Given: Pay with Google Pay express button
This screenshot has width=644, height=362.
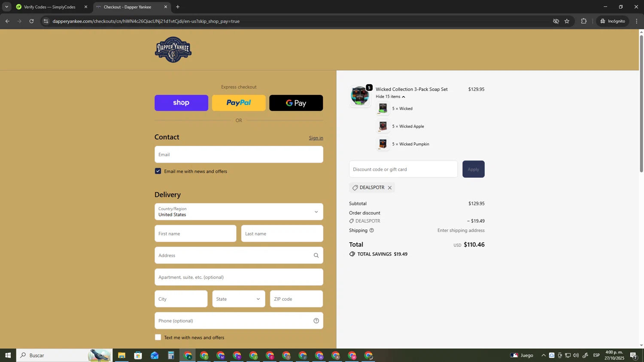Looking at the screenshot, I should [296, 103].
